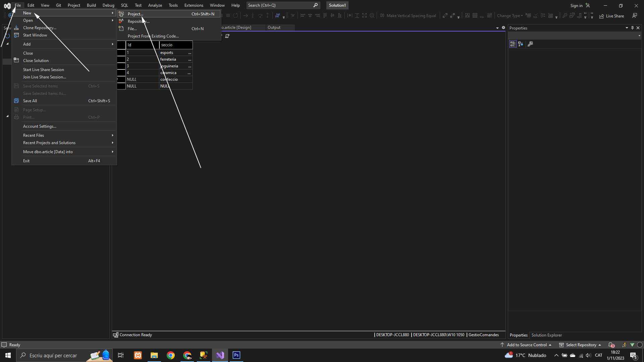Open the Change Type dropdown
Image resolution: width=644 pixels, height=362 pixels.
(x=510, y=15)
